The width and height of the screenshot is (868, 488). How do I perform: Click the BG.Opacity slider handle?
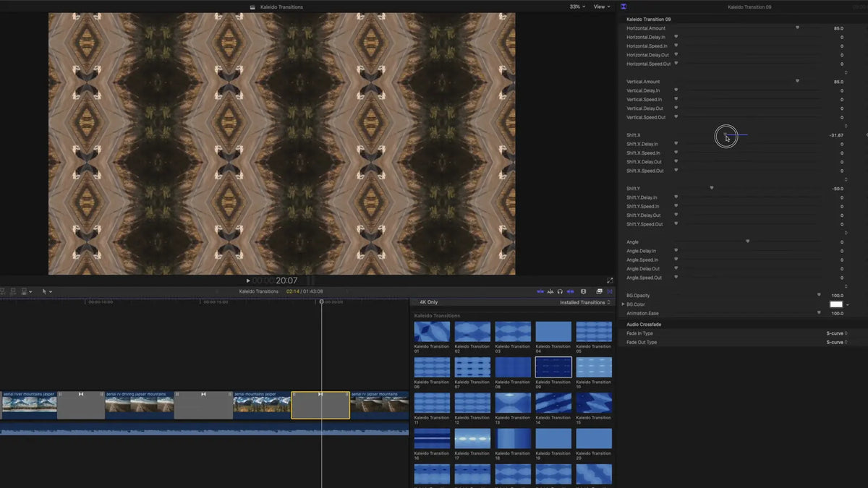pyautogui.click(x=819, y=295)
